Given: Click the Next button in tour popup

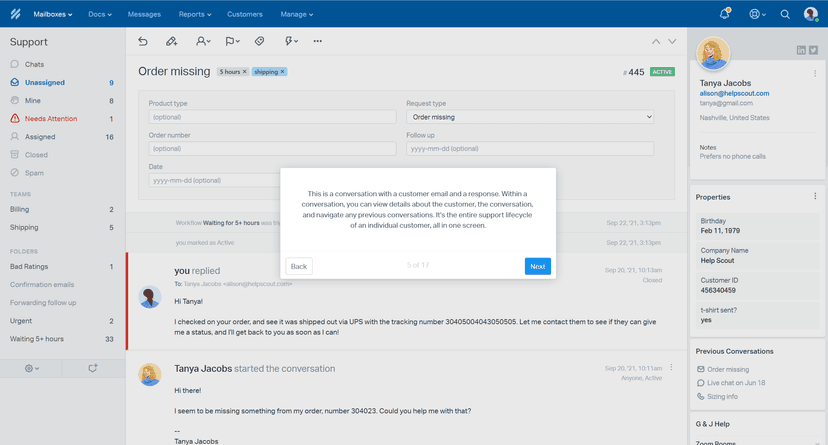Looking at the screenshot, I should click(x=537, y=266).
